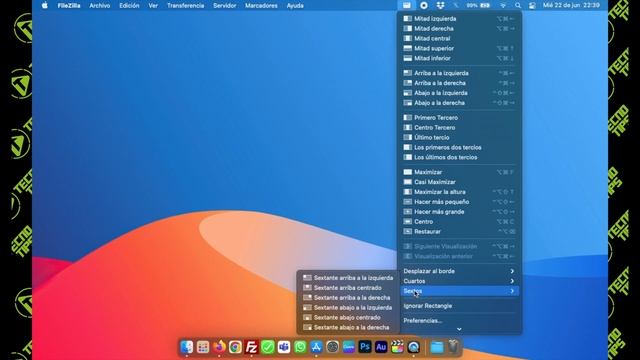This screenshot has height=360, width=640.
Task: Choose Maximizar la altura
Action: pos(459,192)
